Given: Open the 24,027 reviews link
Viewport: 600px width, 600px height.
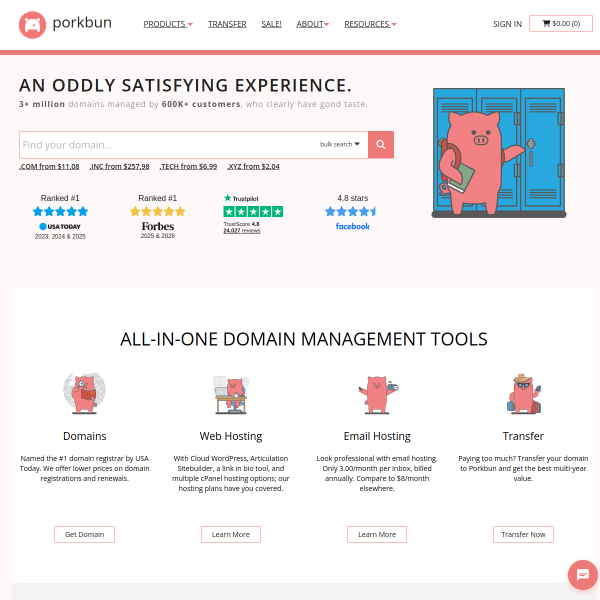Looking at the screenshot, I should 242,230.
